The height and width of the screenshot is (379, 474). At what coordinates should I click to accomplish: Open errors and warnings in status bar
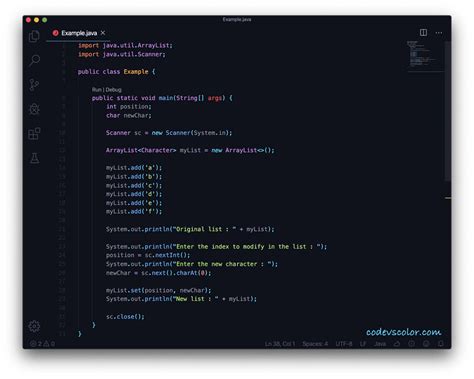tap(43, 344)
